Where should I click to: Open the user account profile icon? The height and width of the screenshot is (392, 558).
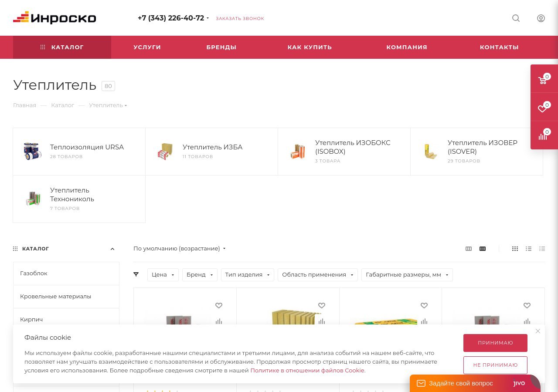point(541,18)
